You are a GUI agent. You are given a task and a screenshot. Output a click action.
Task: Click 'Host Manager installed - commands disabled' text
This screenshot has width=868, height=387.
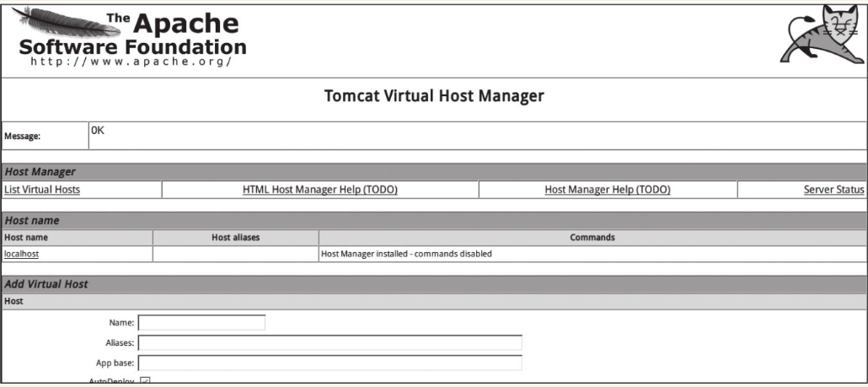coord(406,254)
